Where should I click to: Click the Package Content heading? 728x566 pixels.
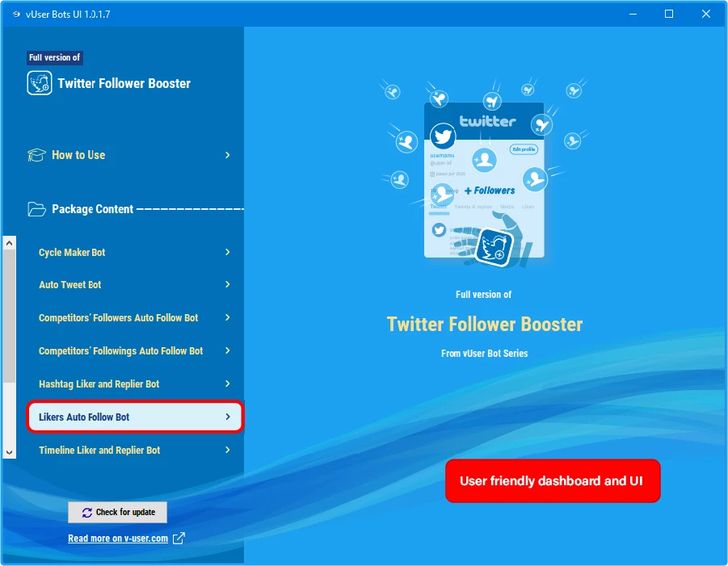tap(92, 209)
